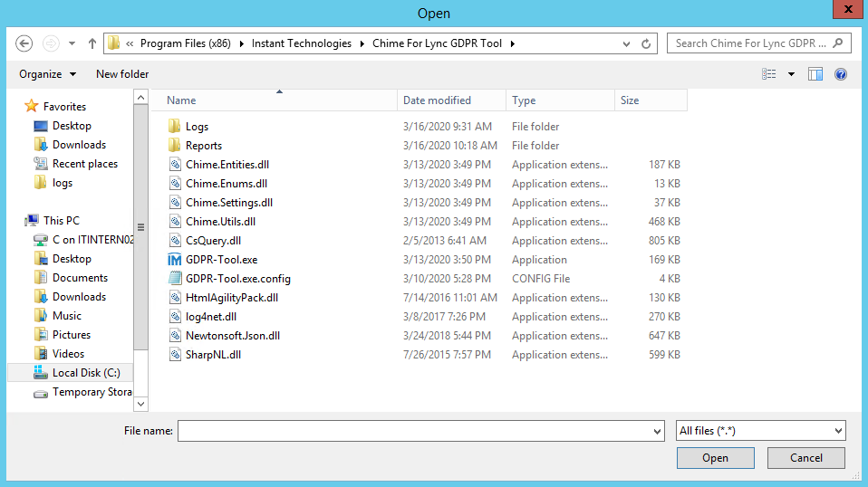Select Local Disk (C:) in navigation pane

(85, 373)
